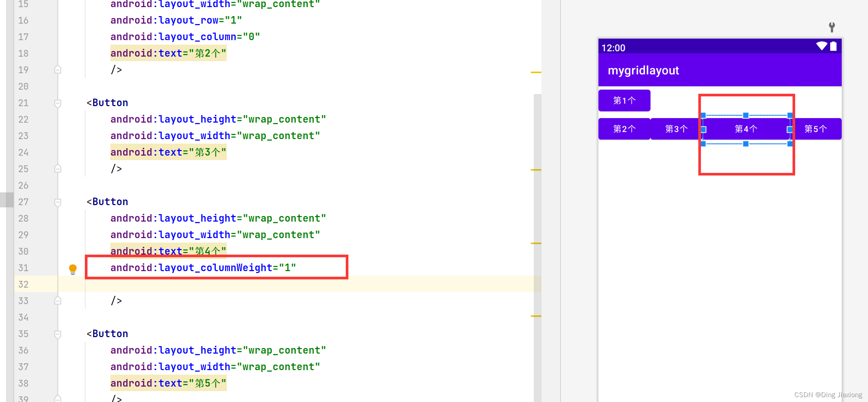
Task: Click the 第5个 button in preview
Action: pyautogui.click(x=815, y=129)
